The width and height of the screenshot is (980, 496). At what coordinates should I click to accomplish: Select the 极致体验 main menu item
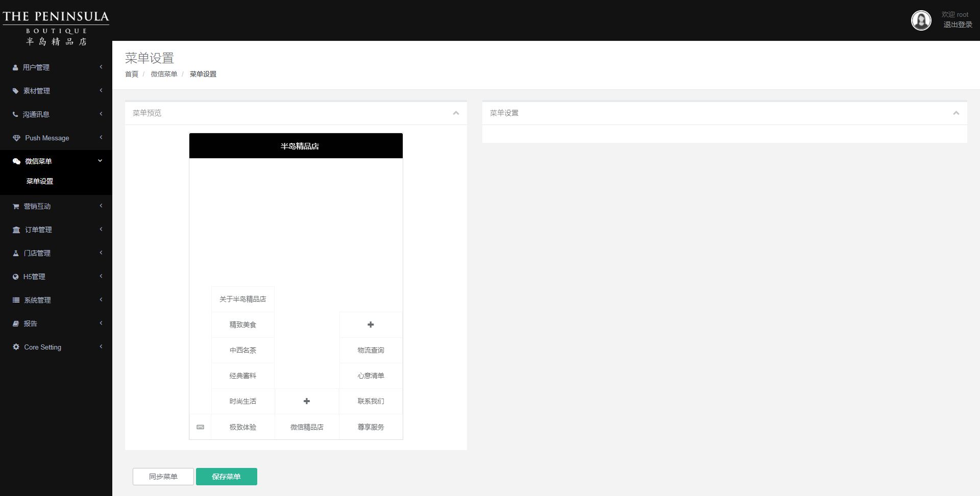coord(243,427)
